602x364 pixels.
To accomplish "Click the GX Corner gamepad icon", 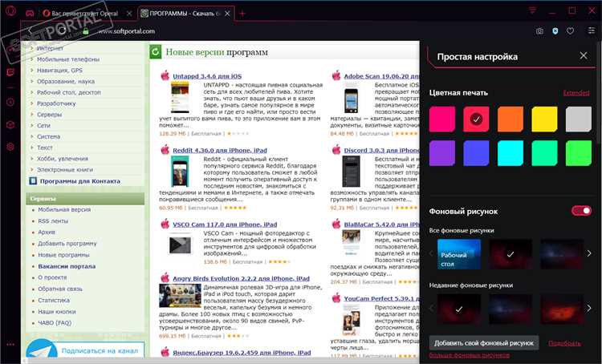I will click(29, 13).
